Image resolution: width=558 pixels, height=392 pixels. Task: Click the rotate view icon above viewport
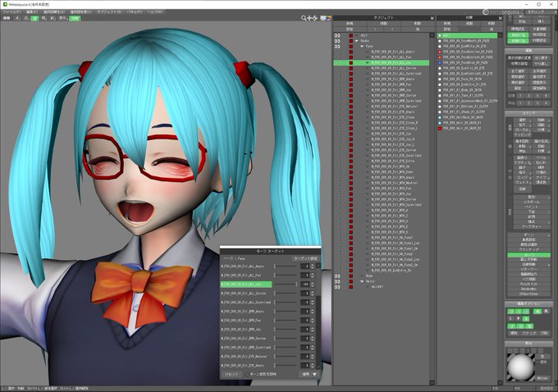pos(314,18)
